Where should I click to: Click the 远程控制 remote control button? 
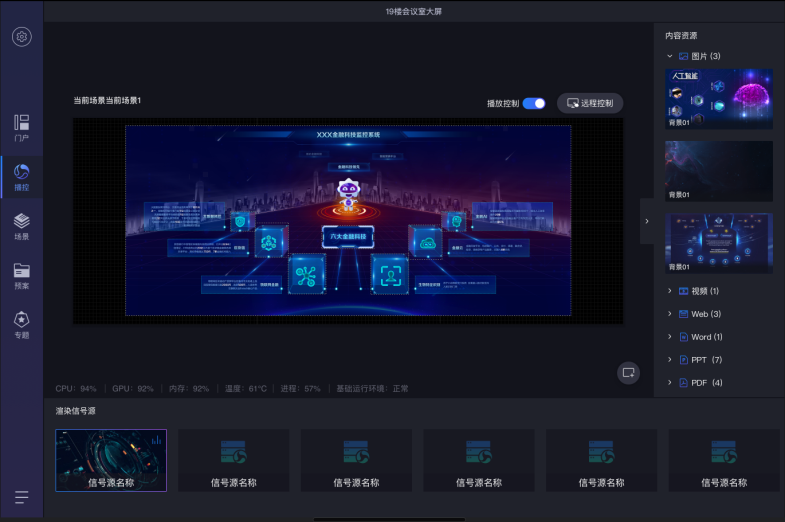[590, 103]
